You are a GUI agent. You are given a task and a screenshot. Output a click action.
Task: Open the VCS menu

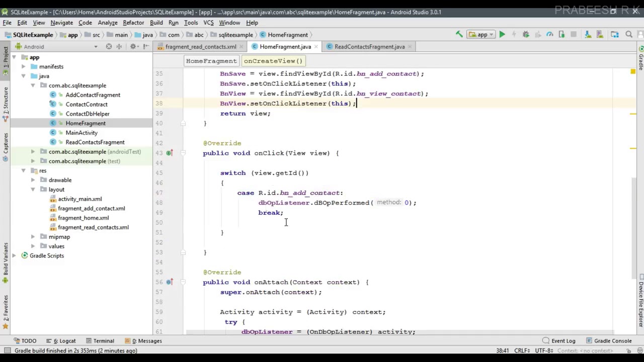208,23
